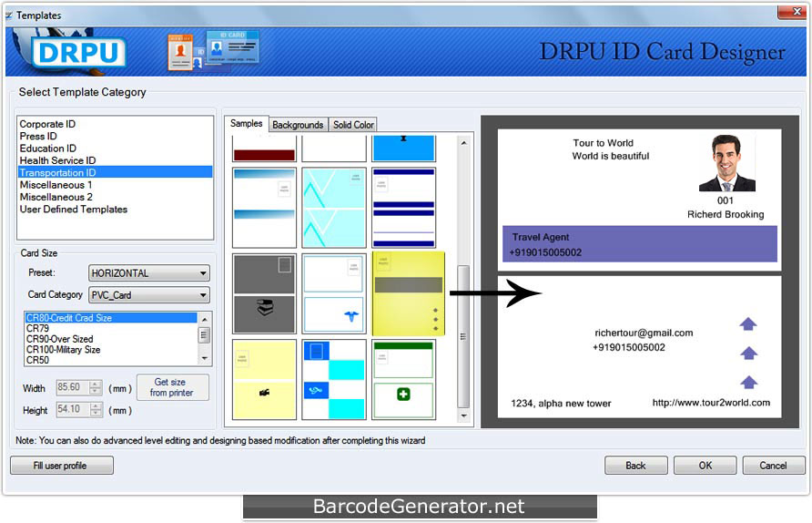
Task: Click the Back button
Action: pos(635,466)
